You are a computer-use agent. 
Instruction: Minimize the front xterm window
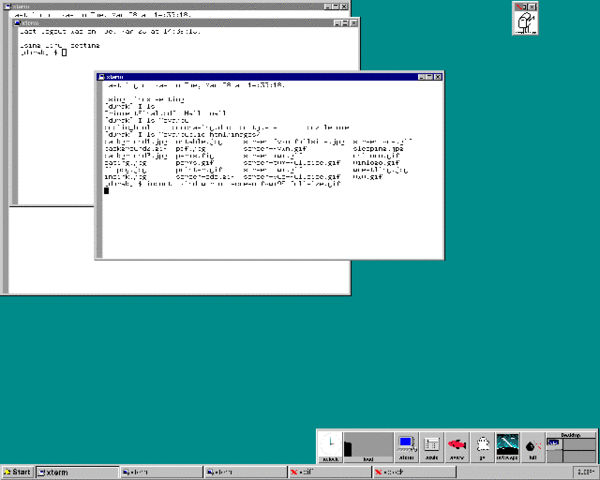coord(421,77)
